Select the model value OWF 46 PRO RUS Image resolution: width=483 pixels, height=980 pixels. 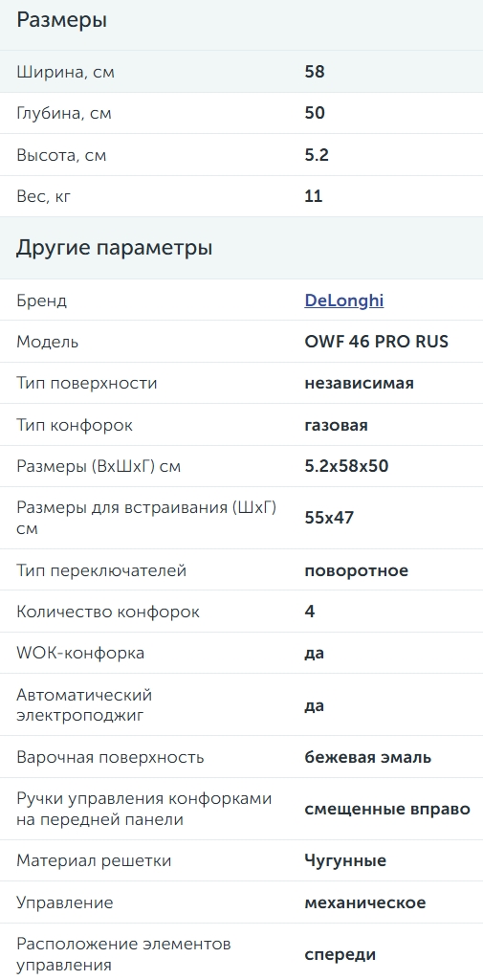pyautogui.click(x=376, y=342)
